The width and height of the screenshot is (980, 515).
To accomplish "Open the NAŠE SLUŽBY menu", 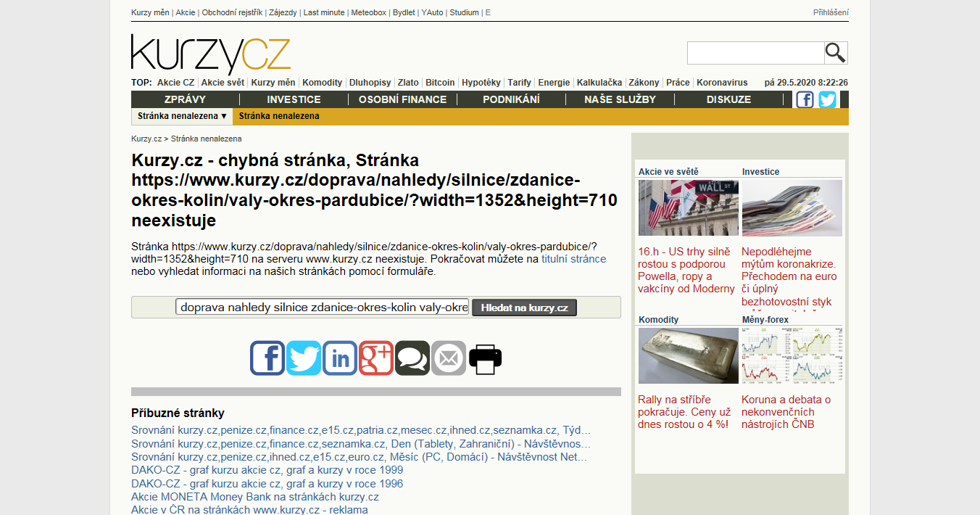I will 620,99.
